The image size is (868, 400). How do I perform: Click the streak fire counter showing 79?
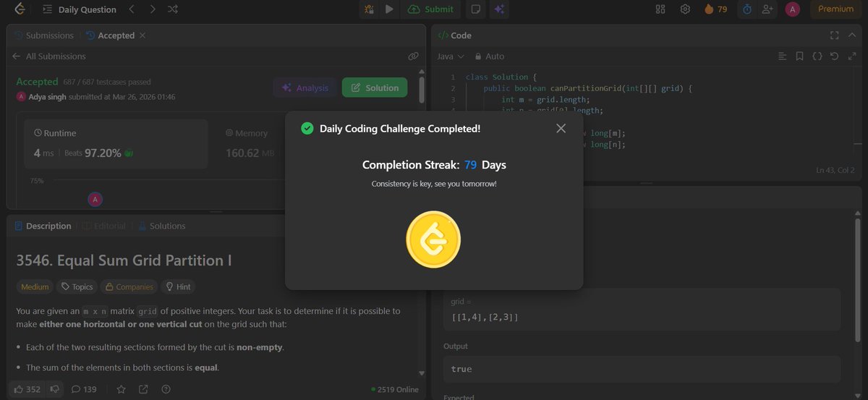pos(715,9)
